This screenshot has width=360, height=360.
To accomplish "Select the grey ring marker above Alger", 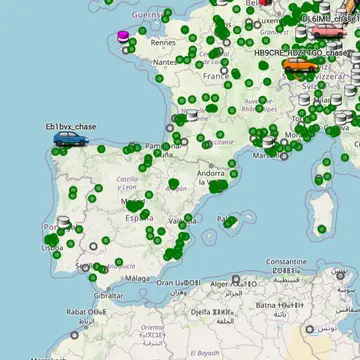I will tap(236, 279).
